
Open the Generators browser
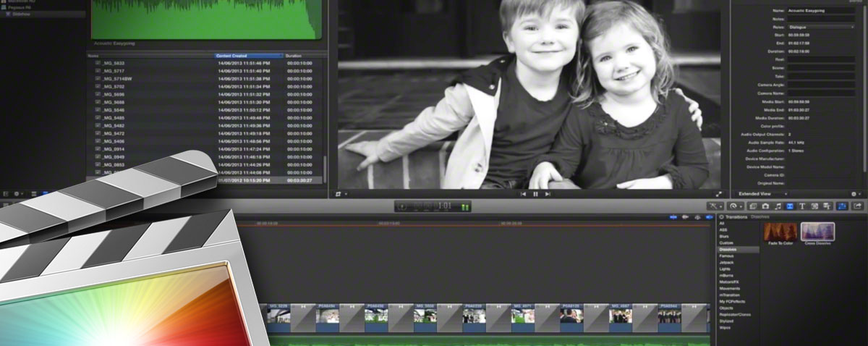pos(814,206)
